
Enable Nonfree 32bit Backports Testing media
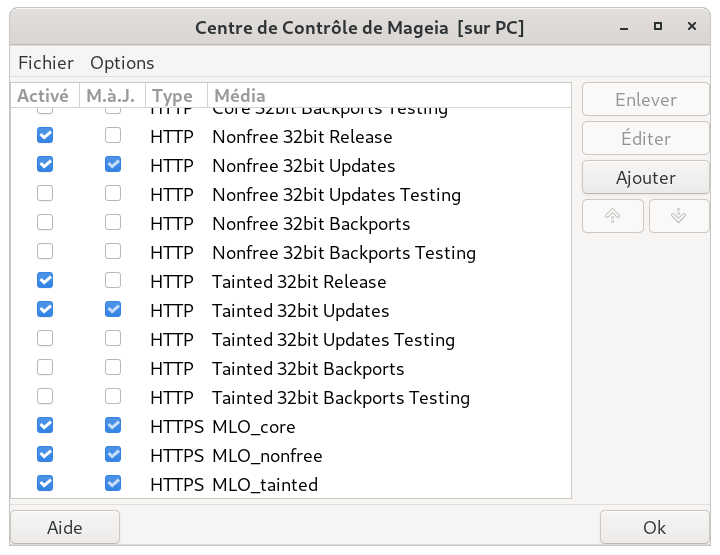[45, 251]
